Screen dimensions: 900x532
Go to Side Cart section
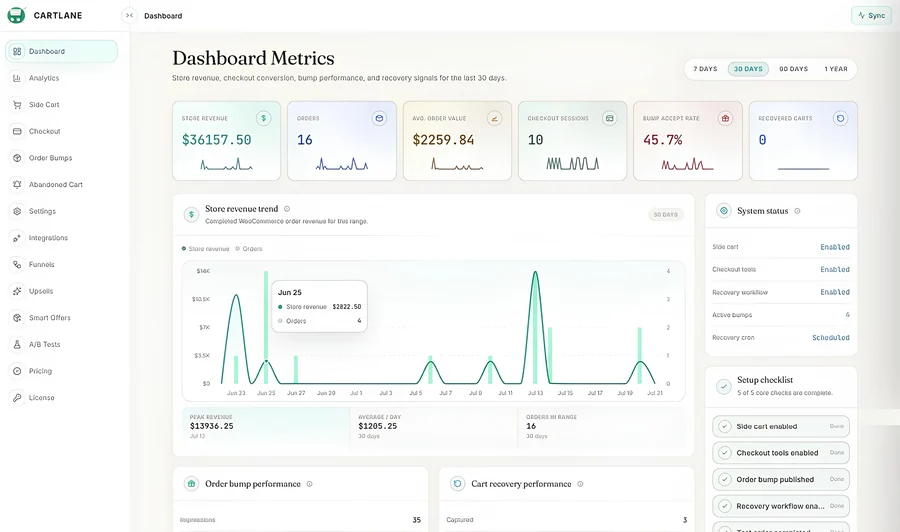(61, 104)
